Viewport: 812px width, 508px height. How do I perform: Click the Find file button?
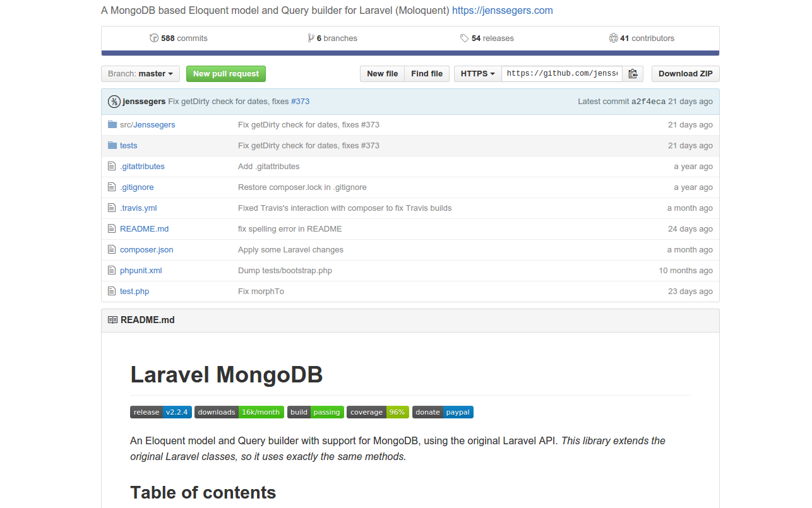(x=427, y=74)
